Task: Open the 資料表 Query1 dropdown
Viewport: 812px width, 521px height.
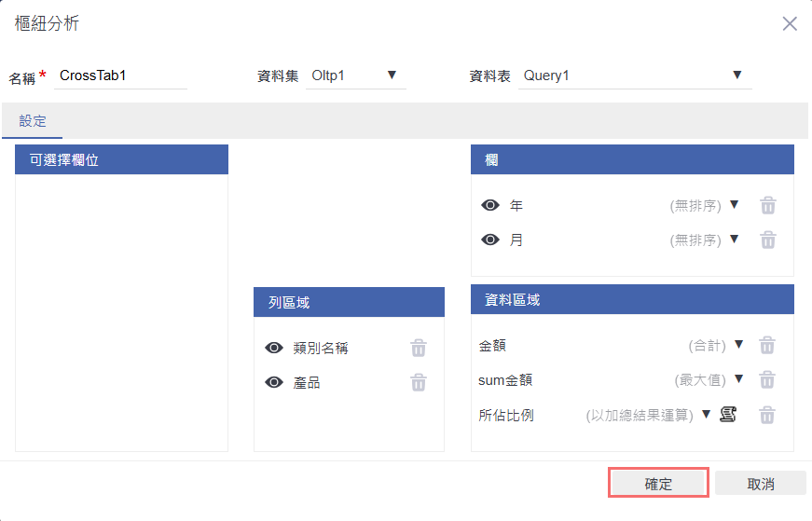Action: click(x=736, y=75)
